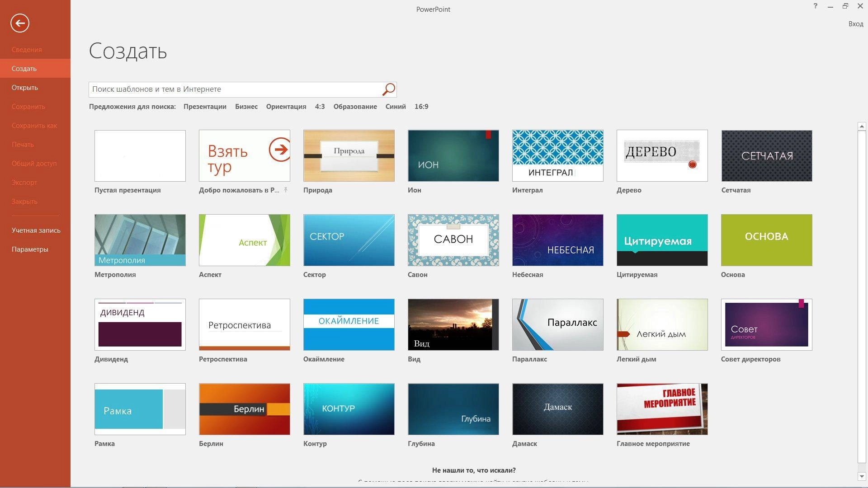Screen dimensions: 868x488
Task: Pick the Метрополия theme thumbnail
Action: click(140, 240)
